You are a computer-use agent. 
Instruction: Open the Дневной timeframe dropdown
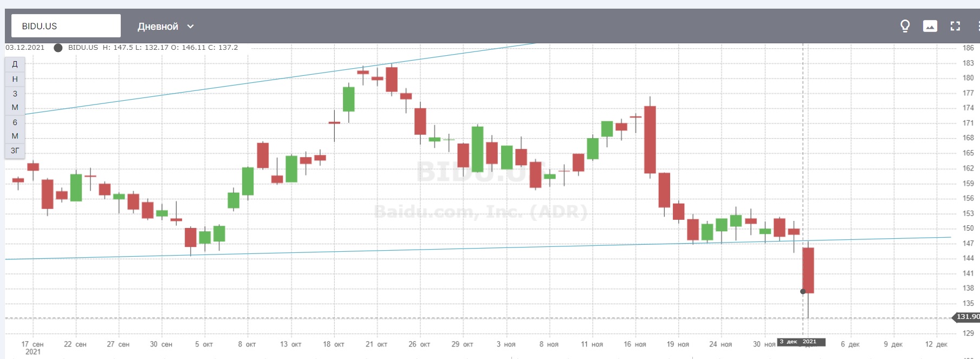pyautogui.click(x=165, y=26)
